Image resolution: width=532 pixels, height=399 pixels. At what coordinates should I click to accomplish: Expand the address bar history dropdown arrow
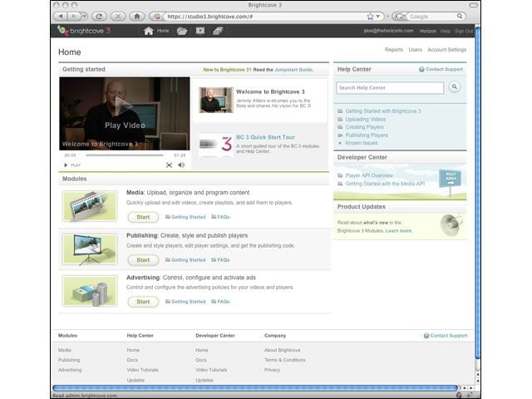click(378, 17)
